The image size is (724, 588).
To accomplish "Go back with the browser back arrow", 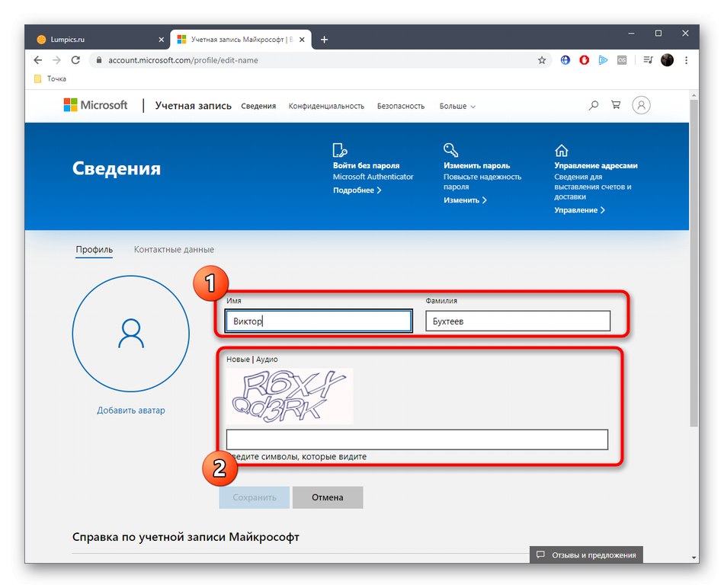I will click(38, 60).
